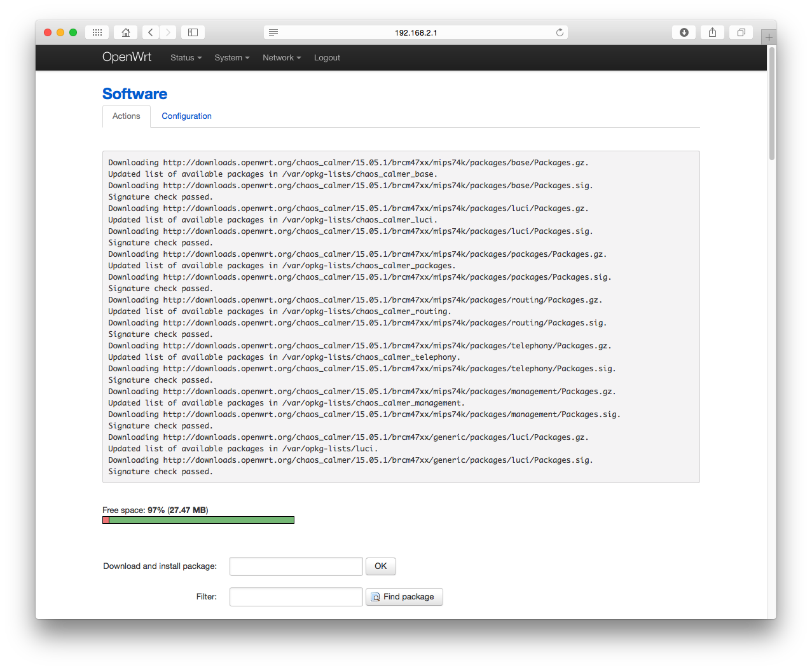
Task: Click log line ending 'telephony/Packages.gz.'
Action: tap(360, 346)
